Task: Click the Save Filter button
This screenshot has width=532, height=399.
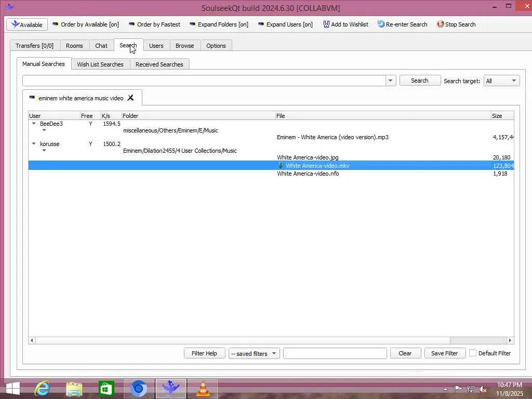Action: pos(445,353)
